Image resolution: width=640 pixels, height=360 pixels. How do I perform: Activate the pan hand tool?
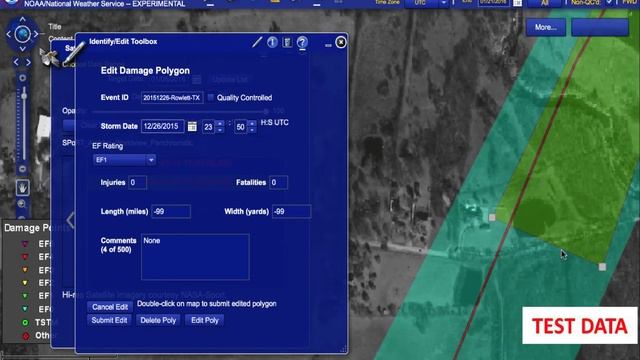point(22,187)
